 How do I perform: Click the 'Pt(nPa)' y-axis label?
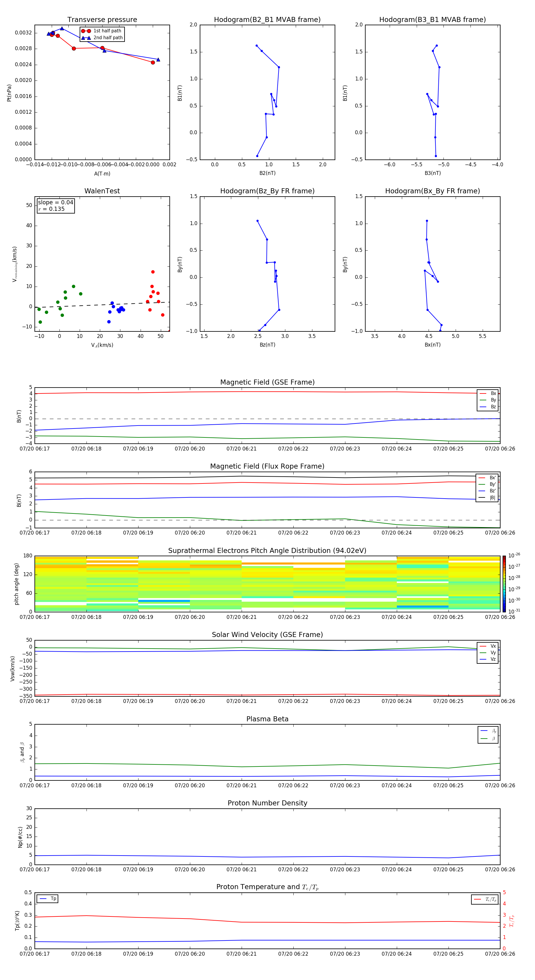(x=9, y=92)
